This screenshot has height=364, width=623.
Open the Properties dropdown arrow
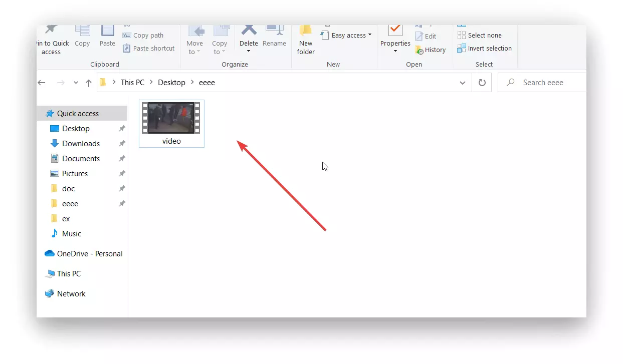click(395, 52)
